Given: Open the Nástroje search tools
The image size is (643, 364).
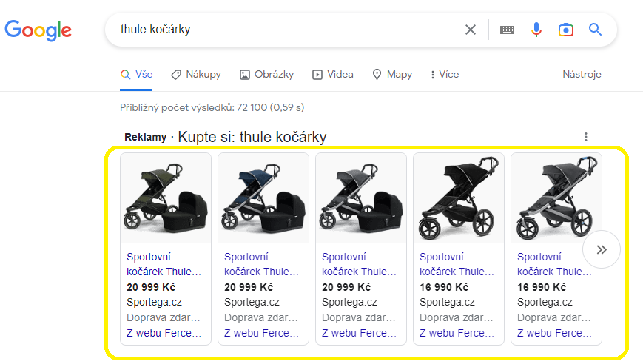Looking at the screenshot, I should pyautogui.click(x=582, y=75).
